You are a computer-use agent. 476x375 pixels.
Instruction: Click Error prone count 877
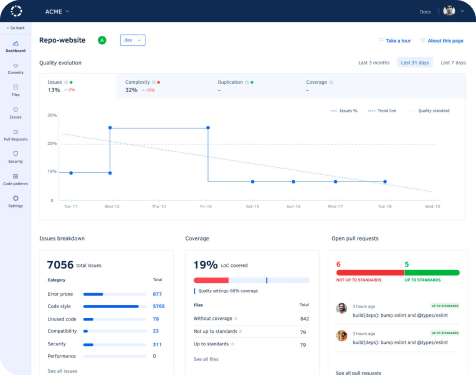(x=157, y=294)
